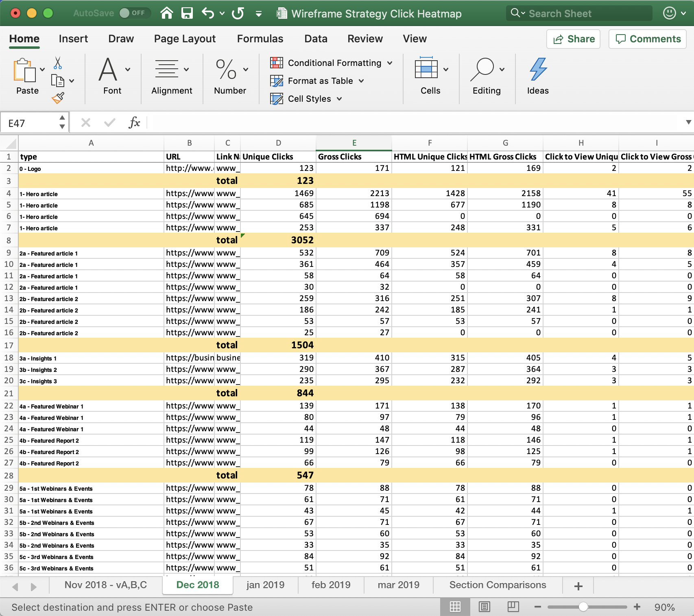Image resolution: width=694 pixels, height=616 pixels.
Task: Open Conditional Formatting menu
Action: (x=332, y=63)
